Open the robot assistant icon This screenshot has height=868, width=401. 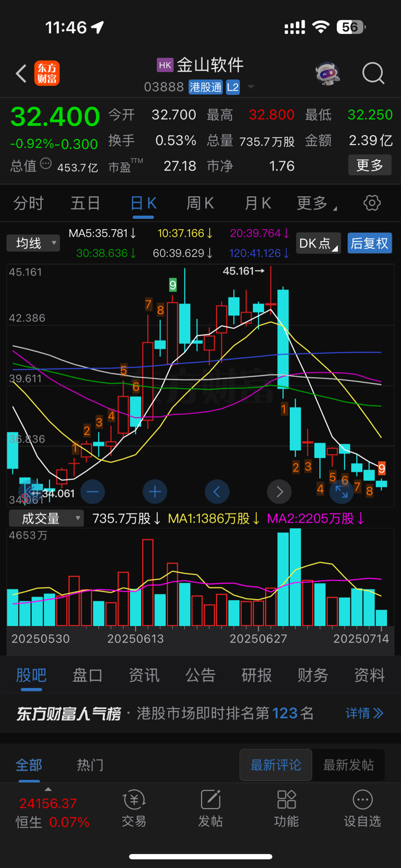pos(328,74)
